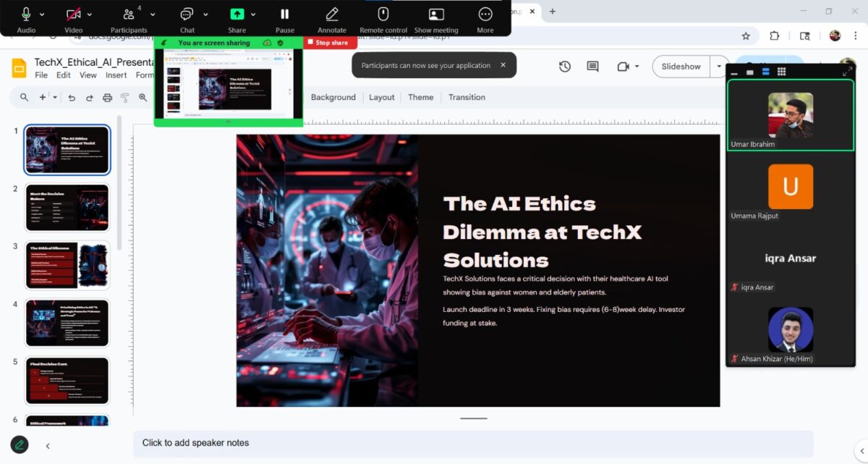This screenshot has height=464, width=868.
Task: Expand the Slideshow options dropdown arrow
Action: coord(719,67)
